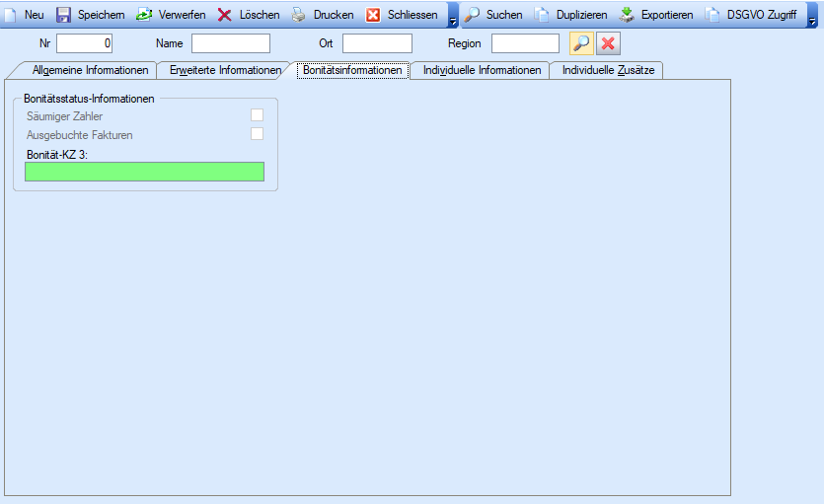Click the Drucken printer icon
Screen dimensions: 824x504
[x=298, y=15]
